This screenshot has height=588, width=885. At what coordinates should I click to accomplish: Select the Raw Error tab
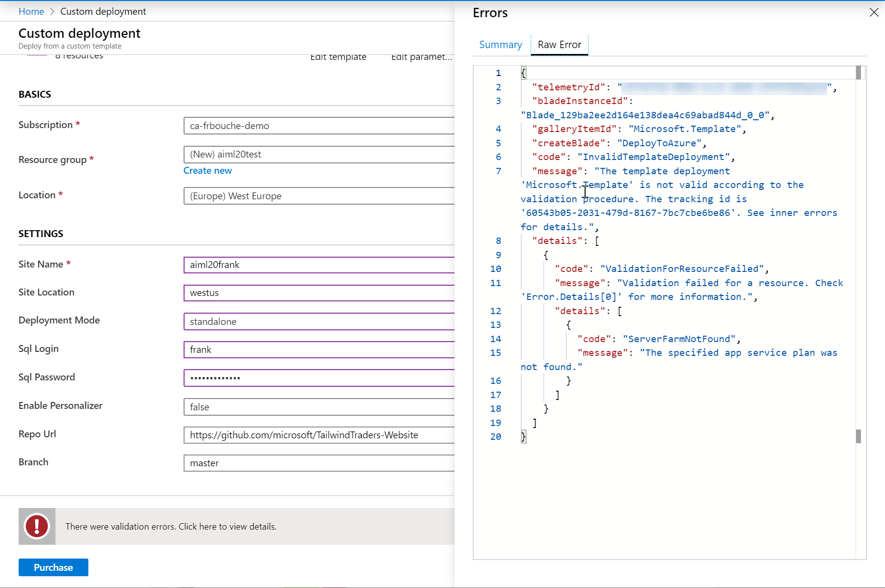click(x=559, y=45)
